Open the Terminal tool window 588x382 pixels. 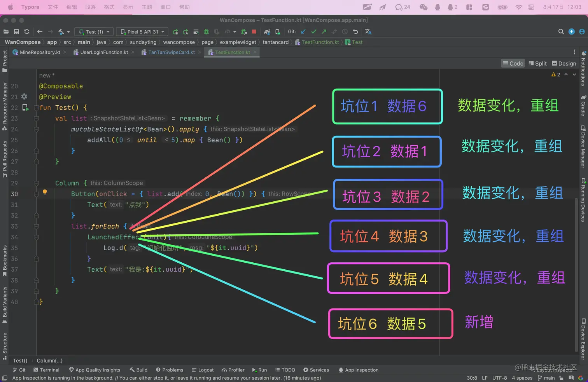point(46,370)
